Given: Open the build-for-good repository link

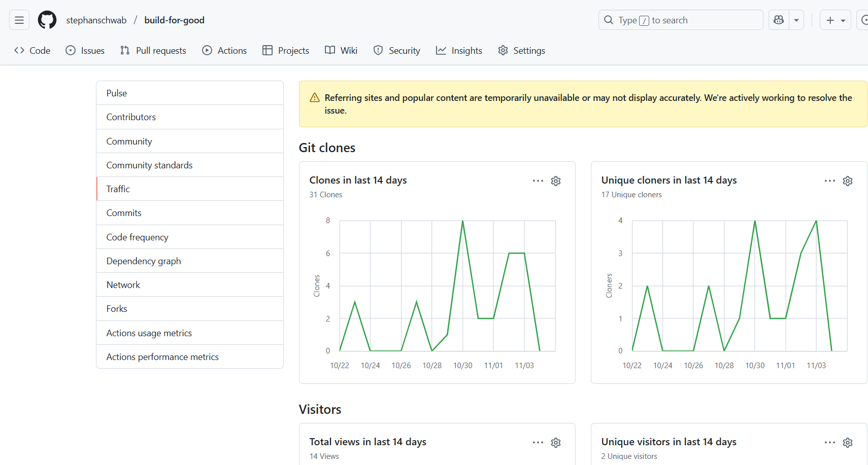Looking at the screenshot, I should (174, 20).
